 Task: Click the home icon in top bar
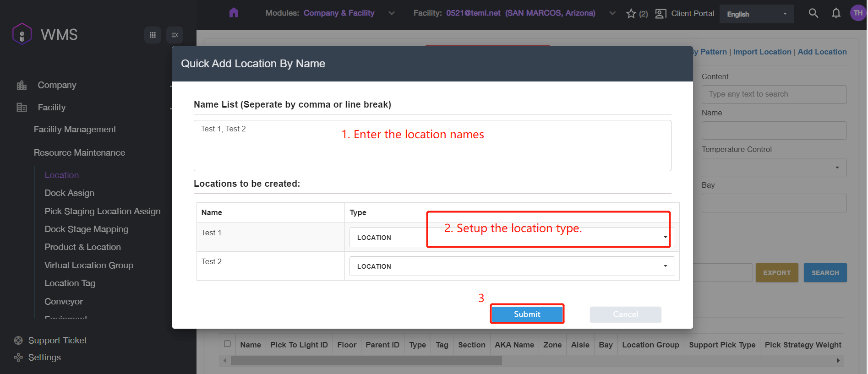(x=234, y=13)
